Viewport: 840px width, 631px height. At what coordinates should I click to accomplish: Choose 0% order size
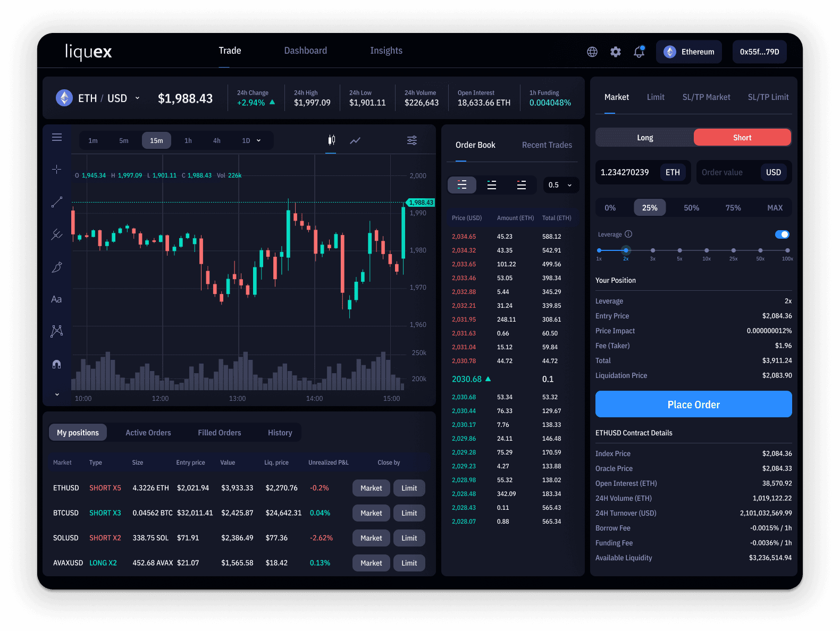click(610, 208)
